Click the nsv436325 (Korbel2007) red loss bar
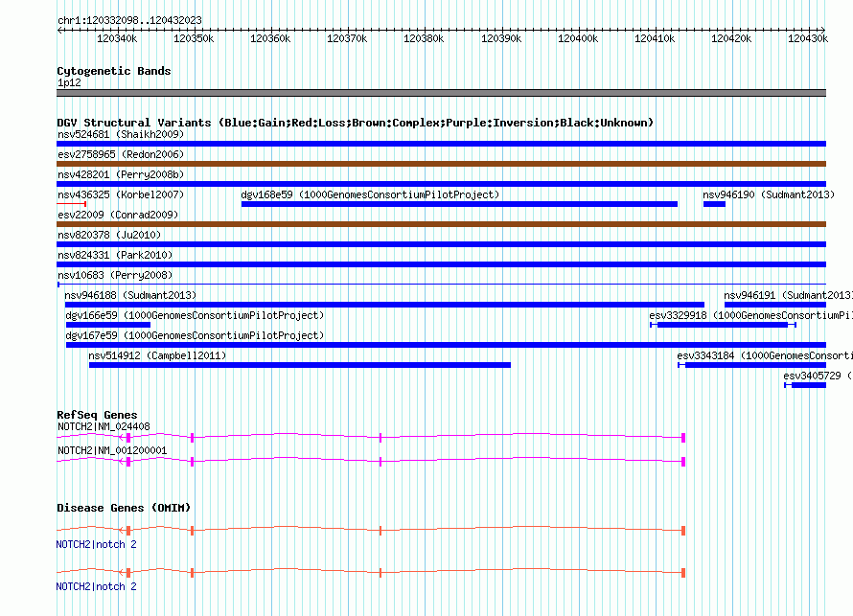The image size is (853, 616). point(72,203)
